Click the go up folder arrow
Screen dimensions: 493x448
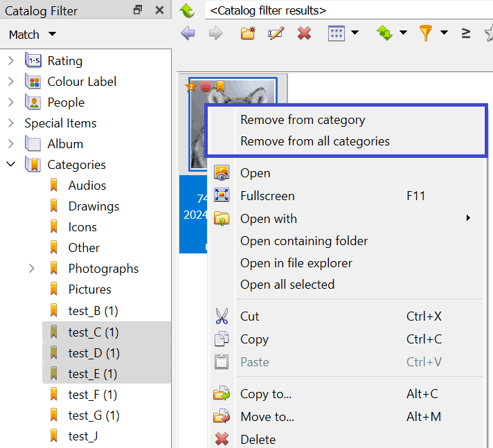187,10
